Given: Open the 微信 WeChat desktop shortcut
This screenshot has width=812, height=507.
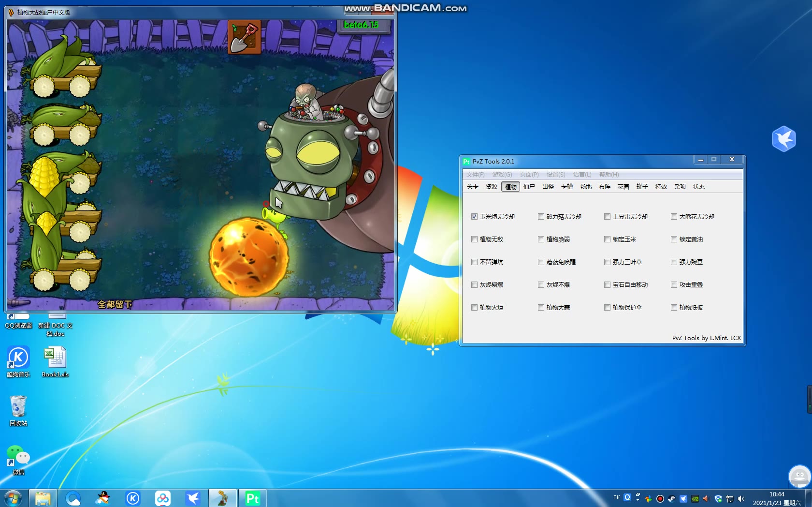Looking at the screenshot, I should click(18, 460).
